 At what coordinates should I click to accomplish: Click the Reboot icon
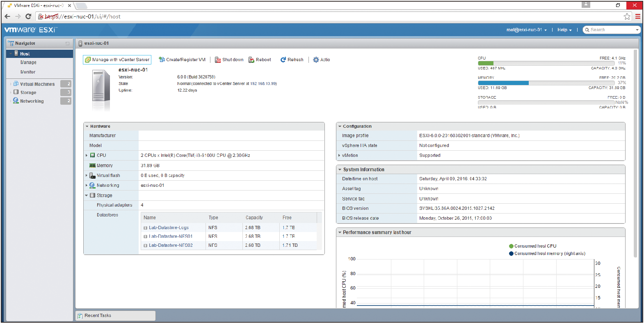[251, 60]
